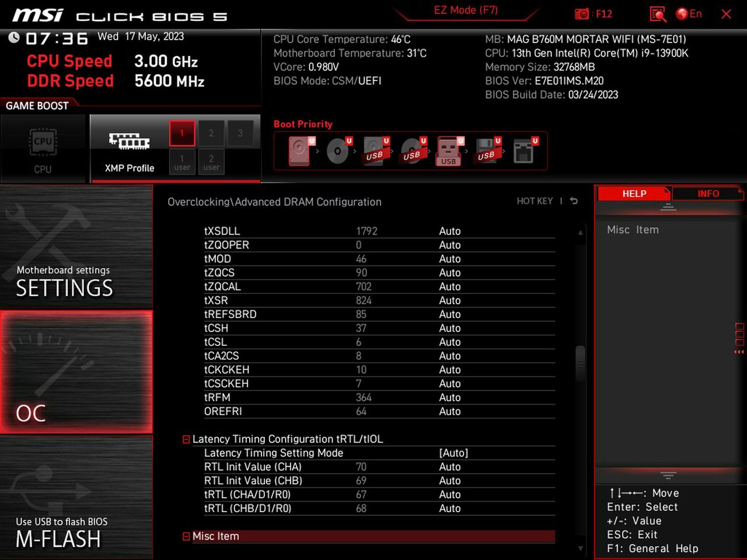The image size is (747, 560).
Task: Select RTL Init Value (CHA) Auto field
Action: coord(450,467)
